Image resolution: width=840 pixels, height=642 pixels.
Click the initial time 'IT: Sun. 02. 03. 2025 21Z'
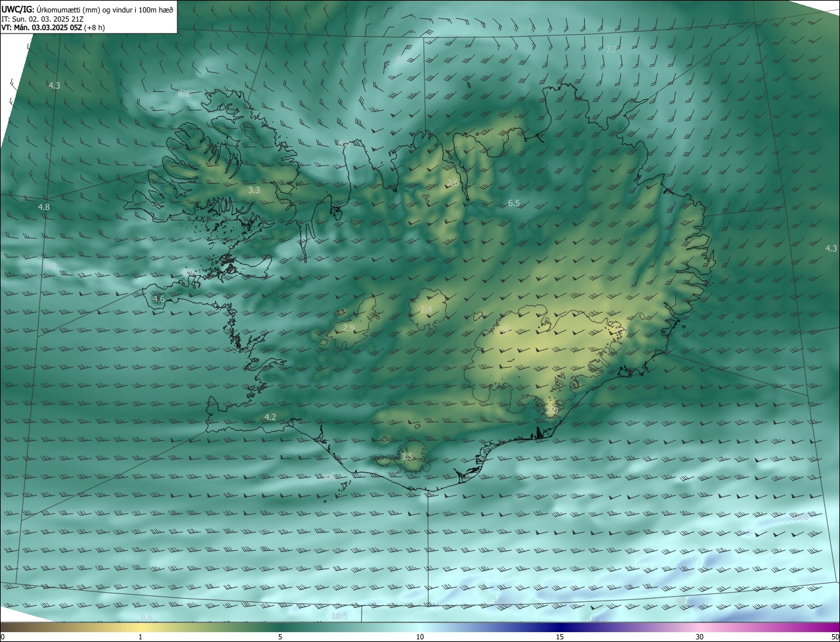coord(42,18)
